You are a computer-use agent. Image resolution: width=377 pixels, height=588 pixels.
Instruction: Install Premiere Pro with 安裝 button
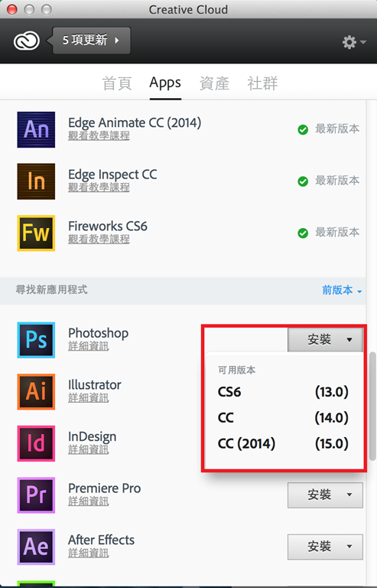[319, 495]
